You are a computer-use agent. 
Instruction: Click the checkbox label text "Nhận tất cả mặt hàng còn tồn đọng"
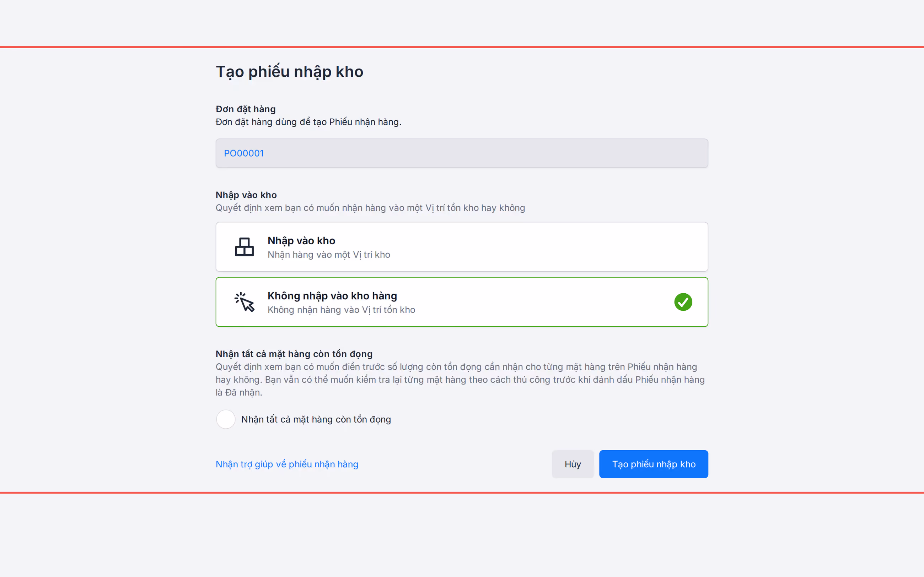coord(316,419)
